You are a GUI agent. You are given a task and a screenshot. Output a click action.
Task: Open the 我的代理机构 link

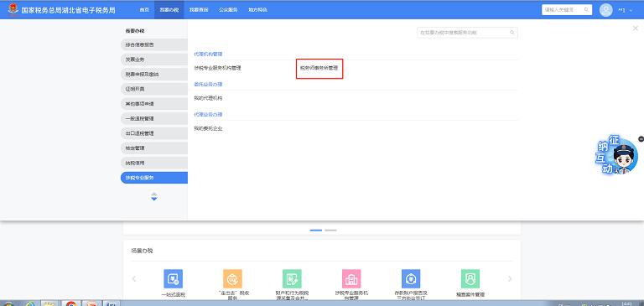click(208, 98)
